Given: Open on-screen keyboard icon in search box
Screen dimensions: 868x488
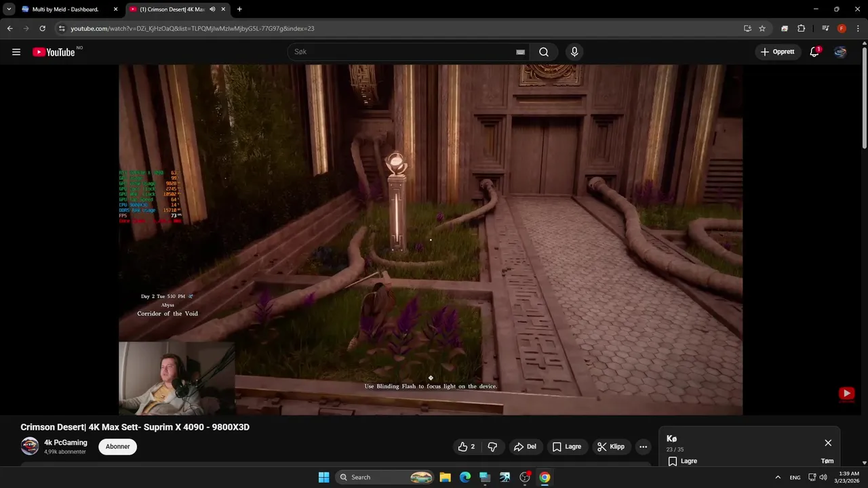Looking at the screenshot, I should (520, 52).
